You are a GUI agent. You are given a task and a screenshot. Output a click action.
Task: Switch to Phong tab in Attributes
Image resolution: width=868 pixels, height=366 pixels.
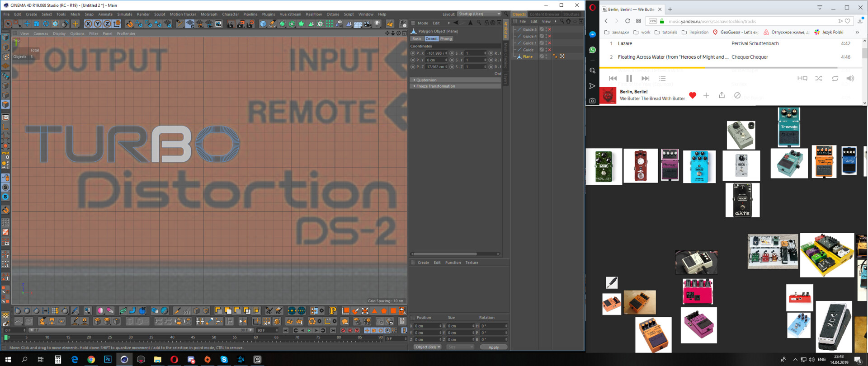click(446, 39)
